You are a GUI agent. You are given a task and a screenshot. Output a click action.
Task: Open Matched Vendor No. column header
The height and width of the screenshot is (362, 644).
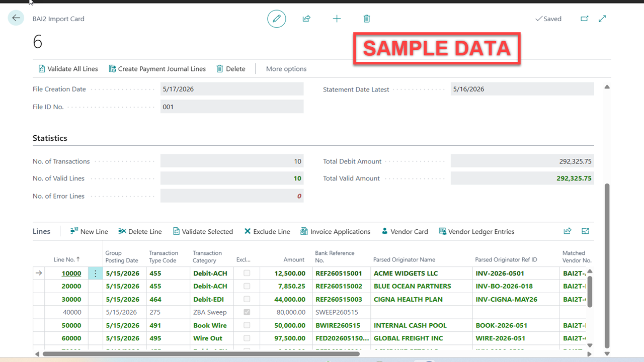[577, 257]
